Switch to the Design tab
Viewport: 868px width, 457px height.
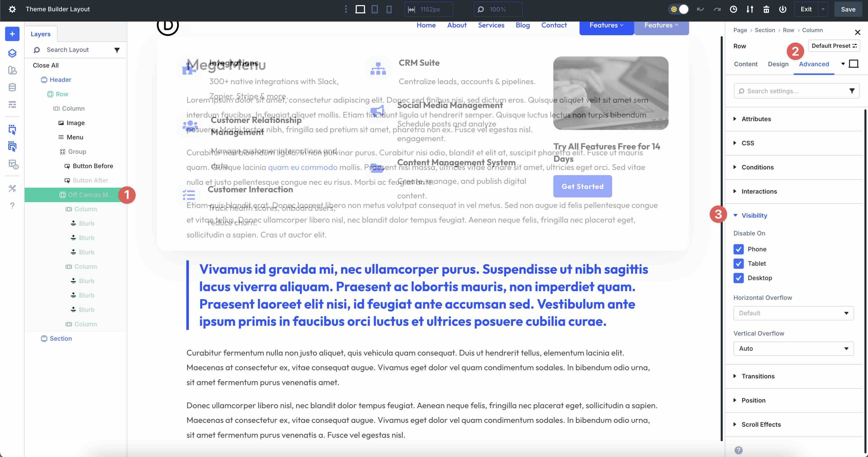click(778, 64)
